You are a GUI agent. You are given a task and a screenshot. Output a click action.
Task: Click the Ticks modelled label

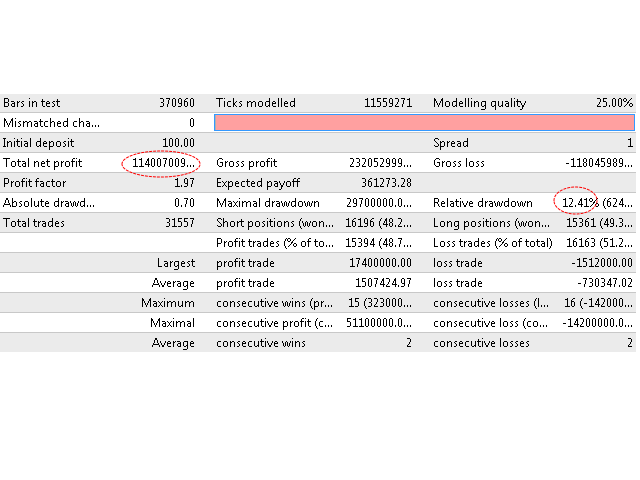coord(256,103)
